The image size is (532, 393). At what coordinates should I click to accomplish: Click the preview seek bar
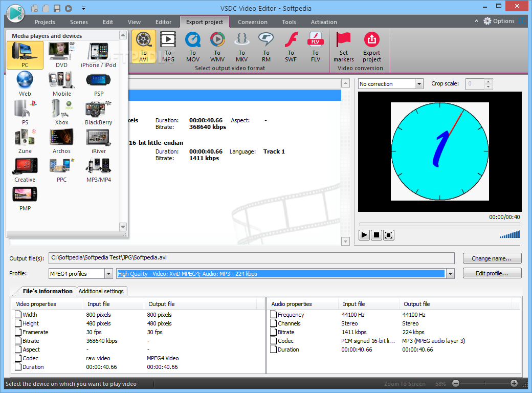[440, 224]
